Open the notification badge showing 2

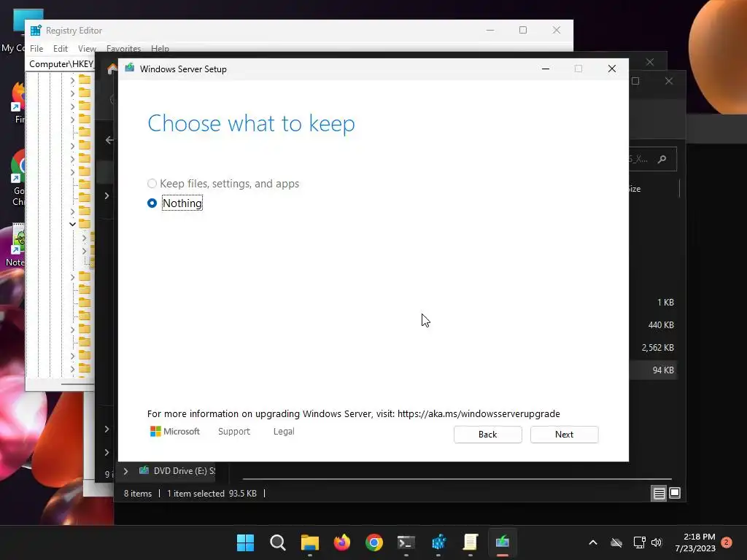(x=727, y=542)
